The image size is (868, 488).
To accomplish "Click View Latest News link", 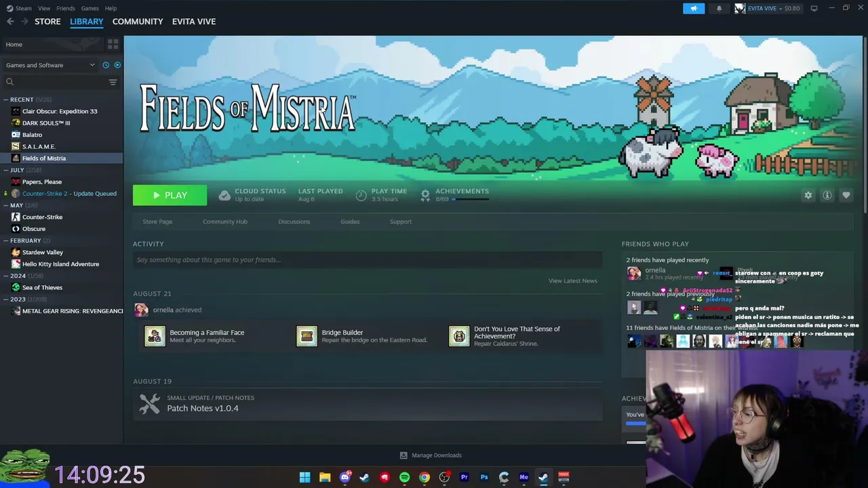I will click(573, 281).
